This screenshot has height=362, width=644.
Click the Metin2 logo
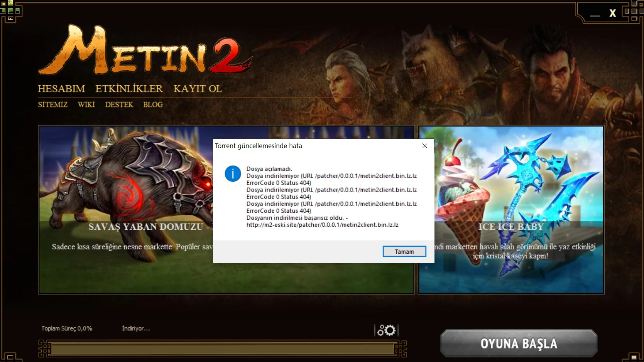pyautogui.click(x=145, y=51)
